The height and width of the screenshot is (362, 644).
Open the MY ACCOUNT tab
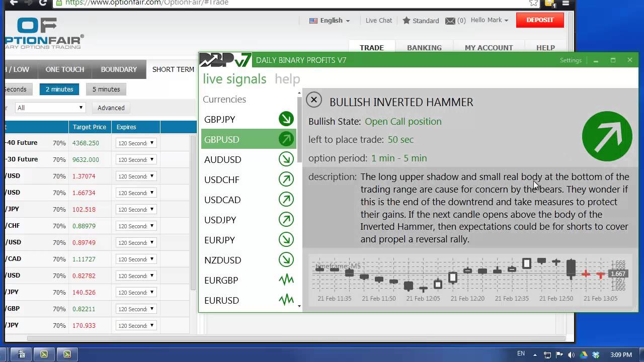tap(489, 47)
